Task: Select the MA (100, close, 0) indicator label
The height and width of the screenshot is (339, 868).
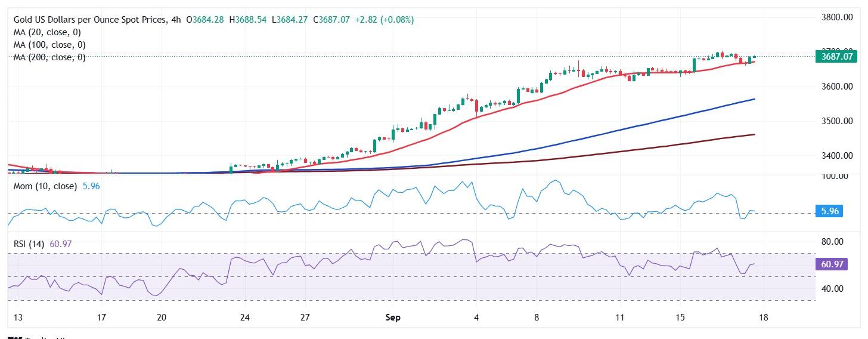Action: (49, 45)
